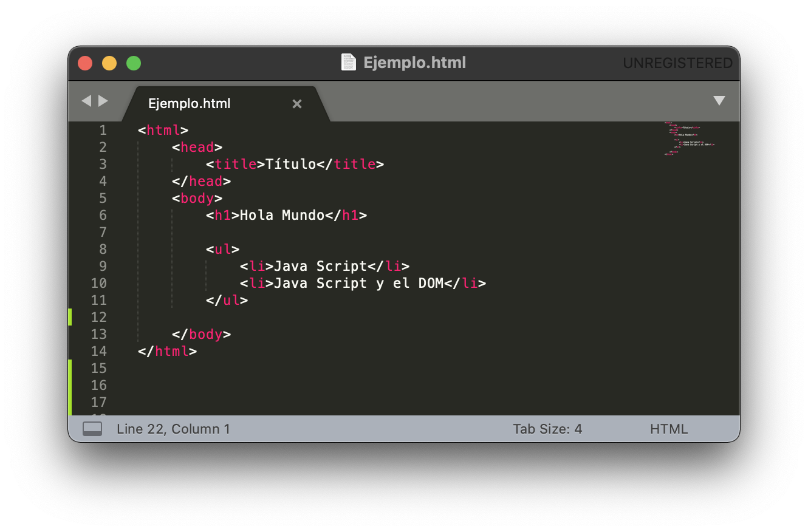Place cursor in the Título text
Image resolution: width=808 pixels, height=532 pixels.
pos(291,164)
